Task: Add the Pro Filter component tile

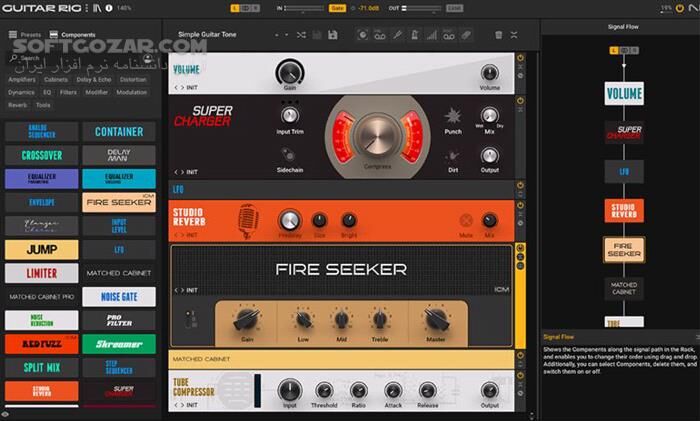Action: 119,321
